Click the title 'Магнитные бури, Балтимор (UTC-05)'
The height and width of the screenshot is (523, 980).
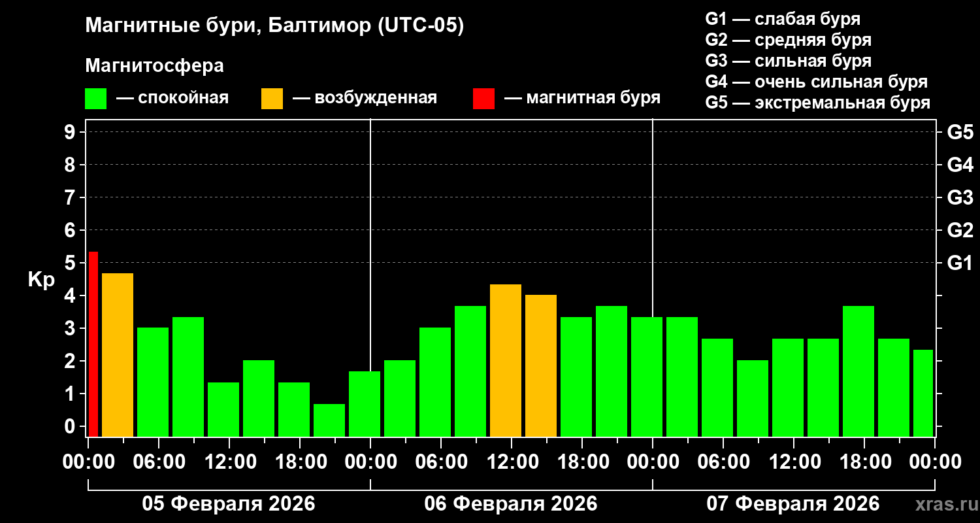(274, 26)
